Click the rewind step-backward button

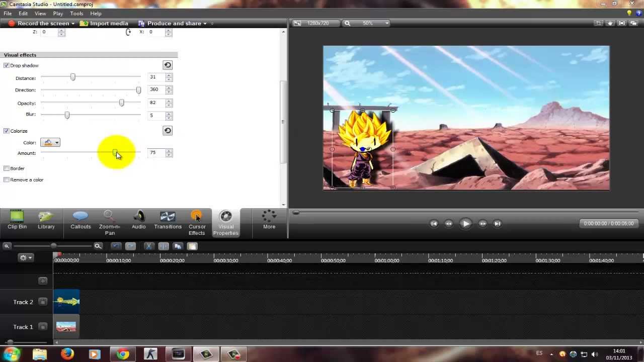[449, 224]
